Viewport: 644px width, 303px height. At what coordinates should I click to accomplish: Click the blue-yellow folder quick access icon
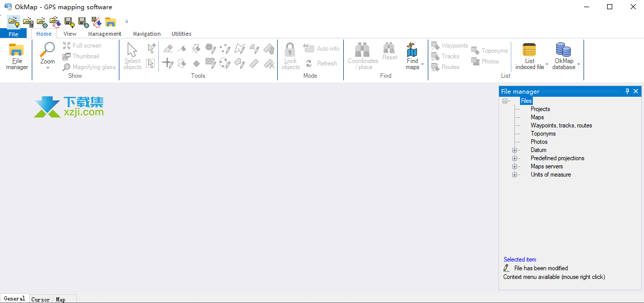[110, 22]
